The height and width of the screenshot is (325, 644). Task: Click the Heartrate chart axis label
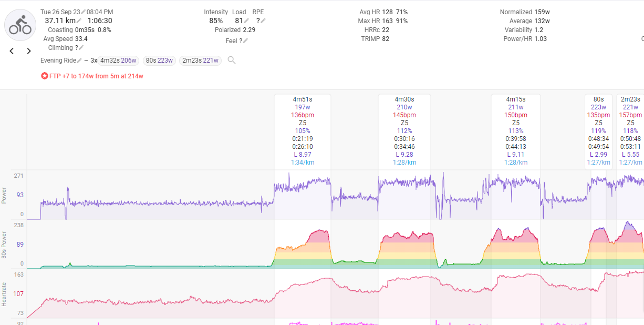4,294
